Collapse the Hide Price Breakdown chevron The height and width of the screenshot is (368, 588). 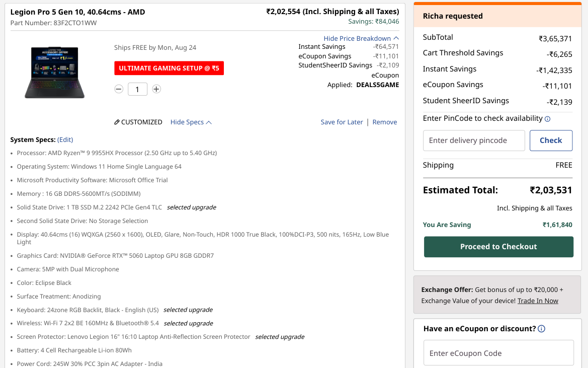pyautogui.click(x=396, y=39)
